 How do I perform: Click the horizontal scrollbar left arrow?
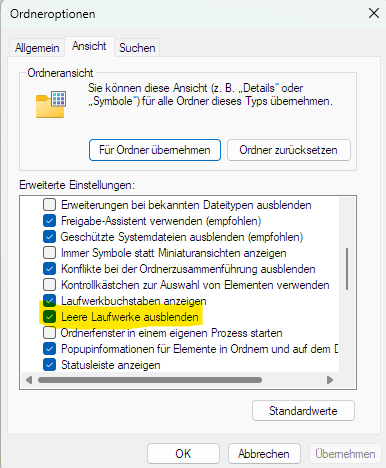[x=29, y=380]
